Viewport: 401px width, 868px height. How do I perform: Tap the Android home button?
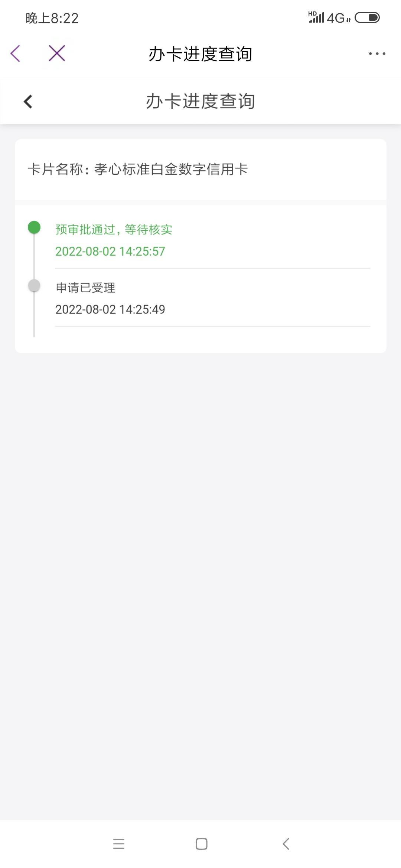(x=202, y=844)
